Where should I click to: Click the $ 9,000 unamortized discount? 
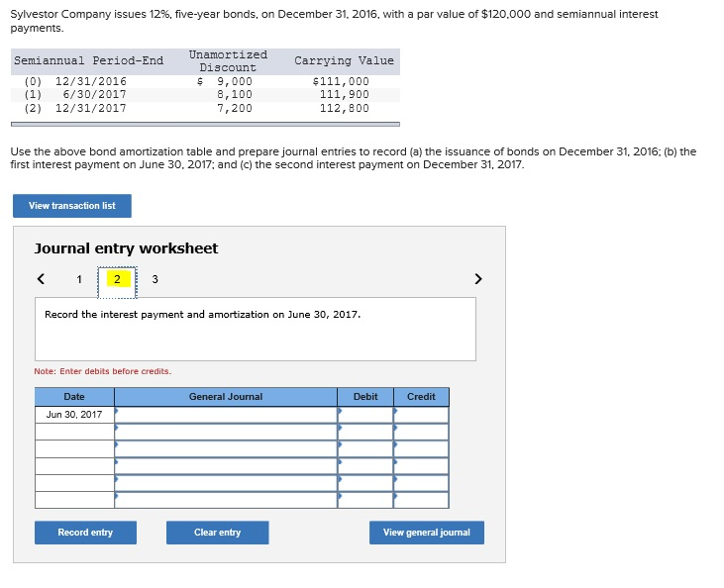pyautogui.click(x=225, y=82)
